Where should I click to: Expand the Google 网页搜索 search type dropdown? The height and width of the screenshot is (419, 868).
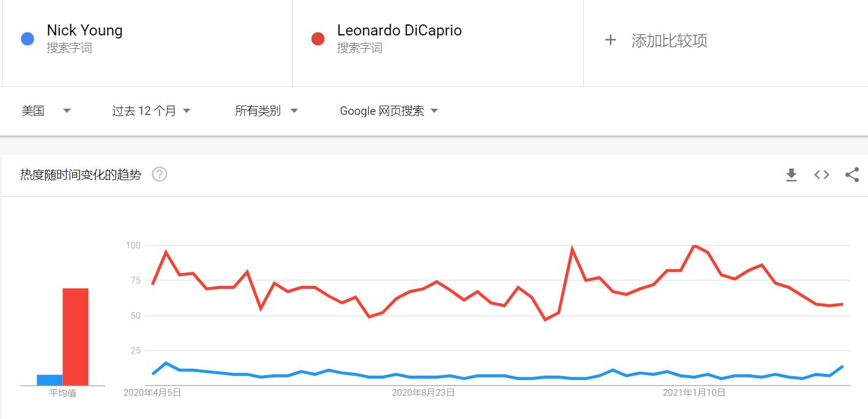point(389,111)
